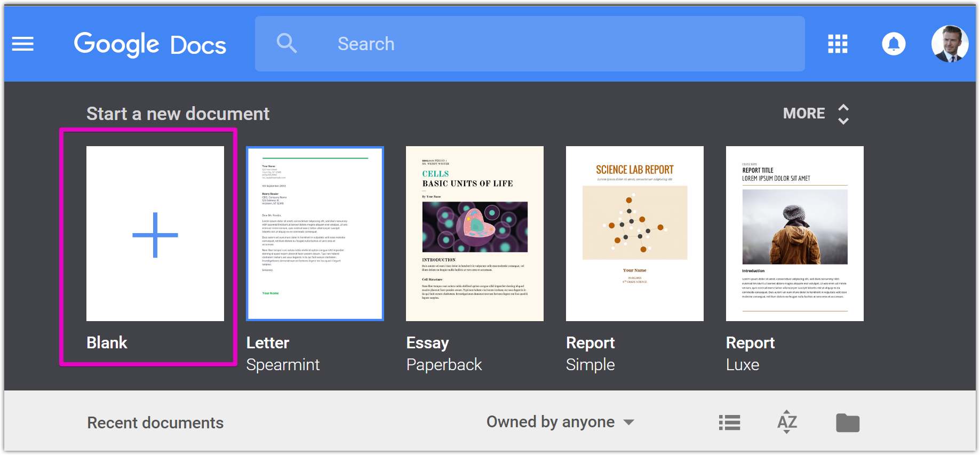980x455 pixels.
Task: Open the hamburger main menu
Action: point(23,44)
